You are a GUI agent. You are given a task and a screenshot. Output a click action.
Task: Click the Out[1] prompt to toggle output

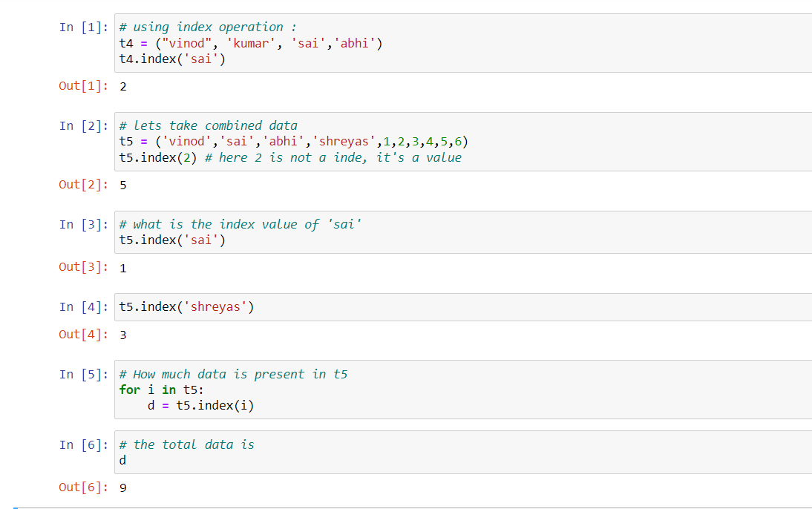(x=83, y=86)
